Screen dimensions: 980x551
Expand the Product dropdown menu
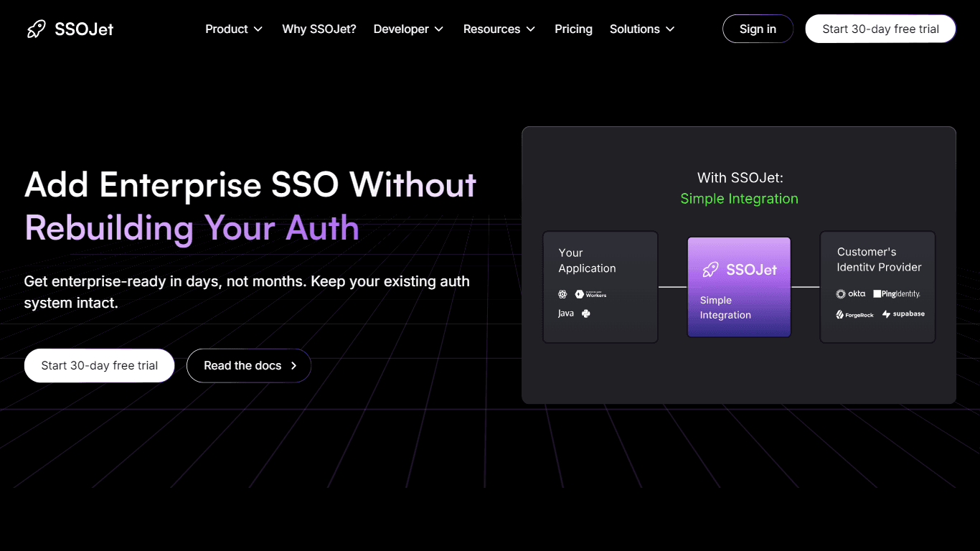click(x=234, y=29)
